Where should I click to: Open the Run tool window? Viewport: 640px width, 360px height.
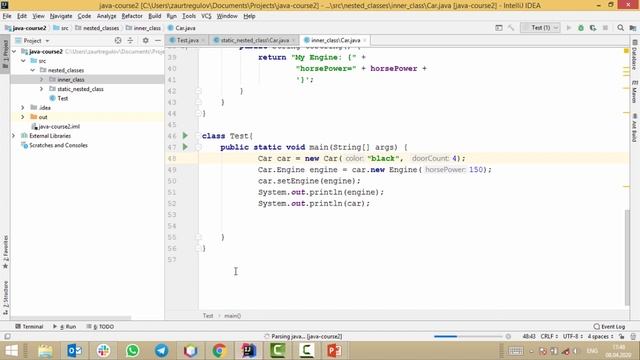64,327
